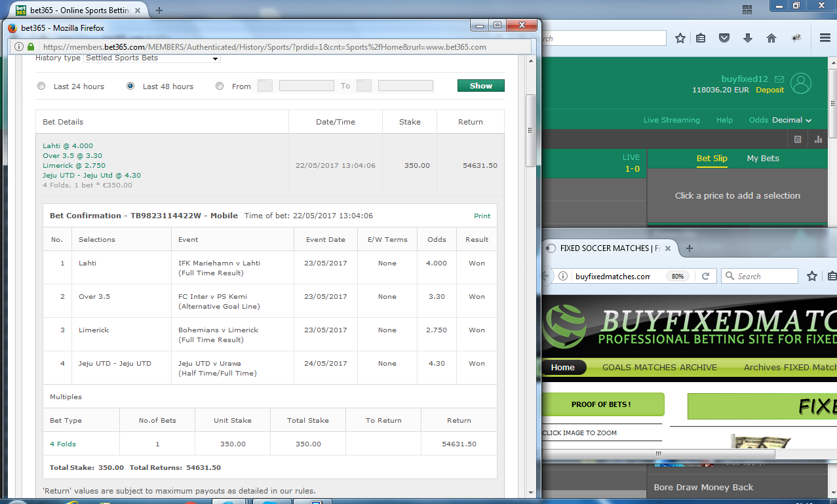Select the From date range radio button
This screenshot has width=837, height=504.
[220, 86]
